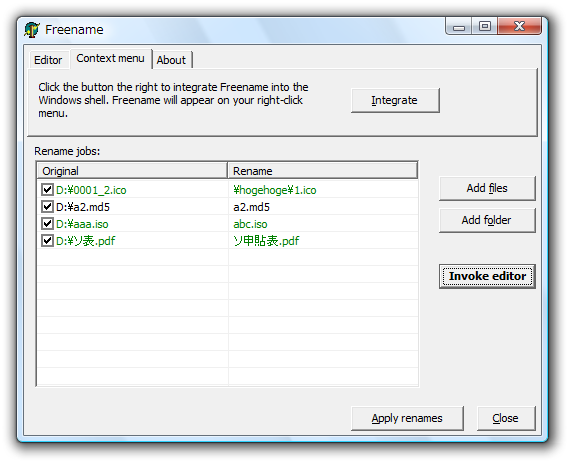Select the D:¥ソ表.pdf original filename

(x=85, y=241)
